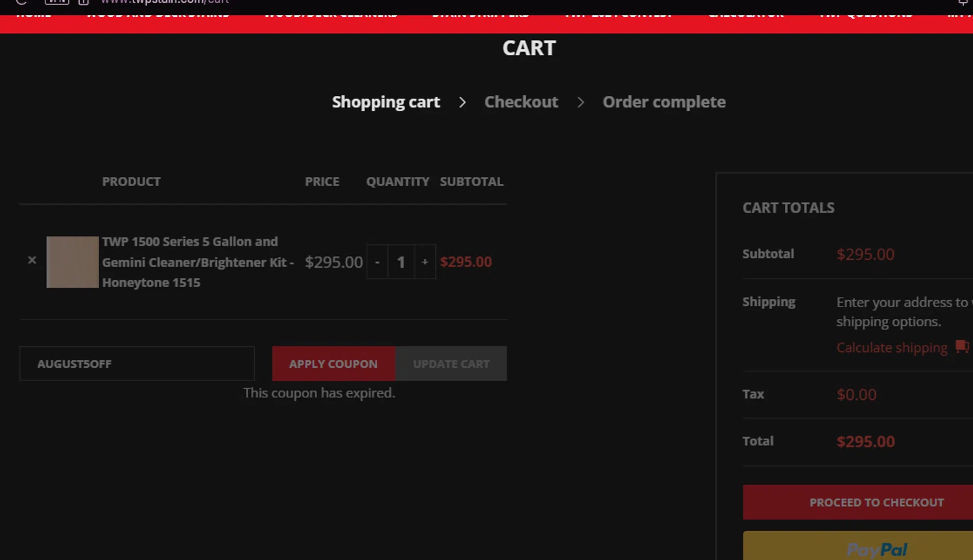Click the PRODUCT column header
The height and width of the screenshot is (560, 973).
[x=131, y=181]
